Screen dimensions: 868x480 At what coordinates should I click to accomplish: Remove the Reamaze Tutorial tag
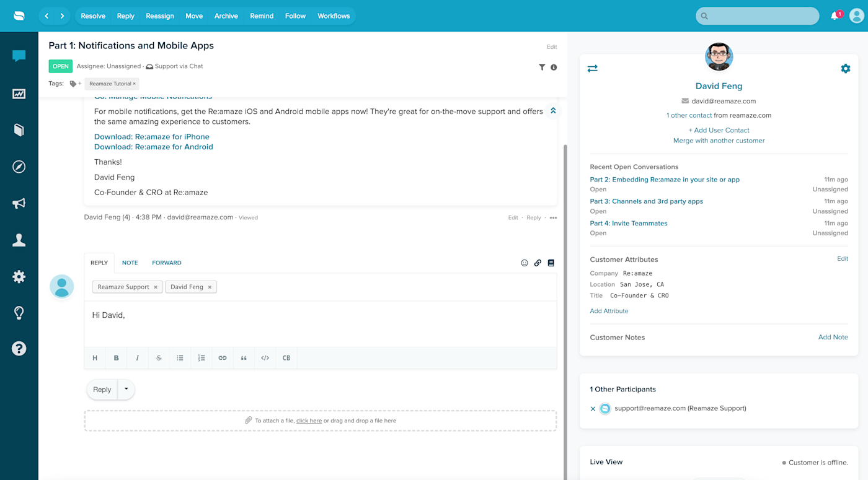[x=134, y=84]
